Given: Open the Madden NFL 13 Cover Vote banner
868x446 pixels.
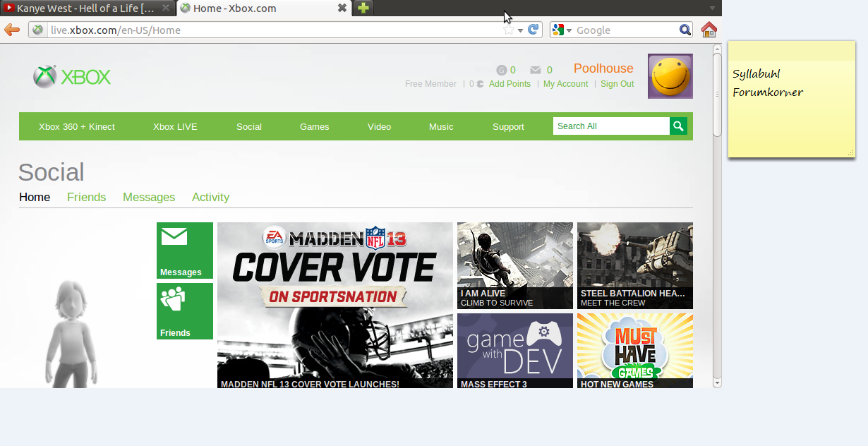Looking at the screenshot, I should coord(335,305).
